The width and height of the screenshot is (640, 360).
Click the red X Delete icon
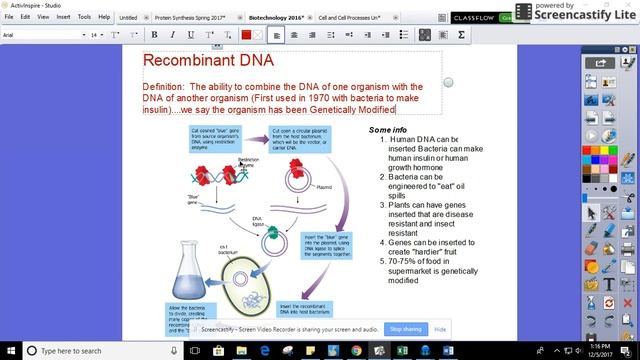pos(627,303)
